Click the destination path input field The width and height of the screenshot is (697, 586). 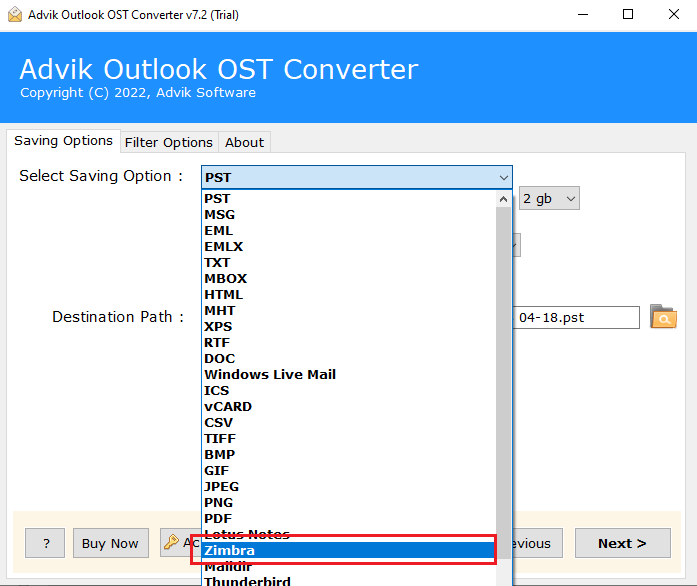tap(576, 317)
